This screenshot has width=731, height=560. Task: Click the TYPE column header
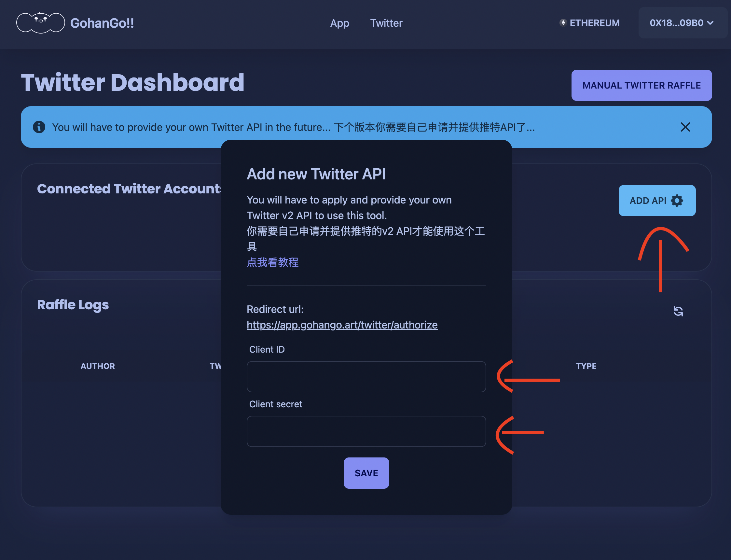coord(586,366)
